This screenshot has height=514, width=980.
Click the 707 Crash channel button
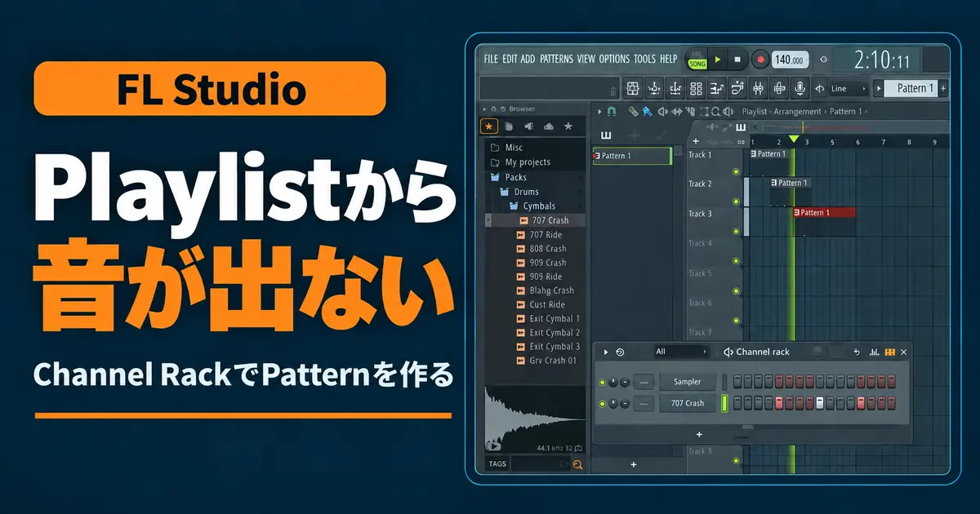pos(688,403)
